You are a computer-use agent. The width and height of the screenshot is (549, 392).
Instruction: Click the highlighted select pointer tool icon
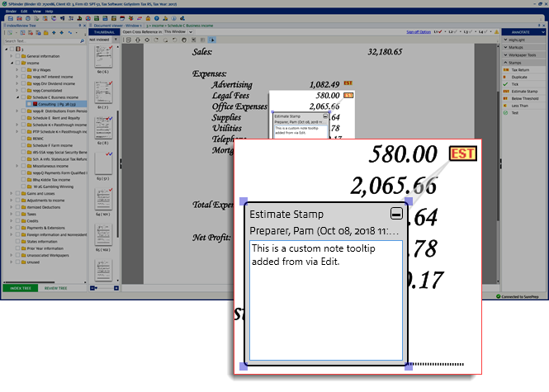[212, 40]
